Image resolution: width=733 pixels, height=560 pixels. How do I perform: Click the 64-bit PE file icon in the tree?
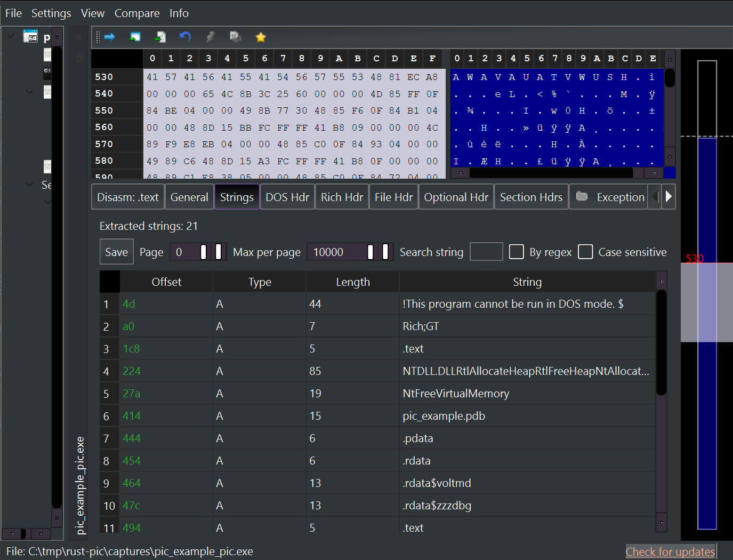pyautogui.click(x=30, y=36)
